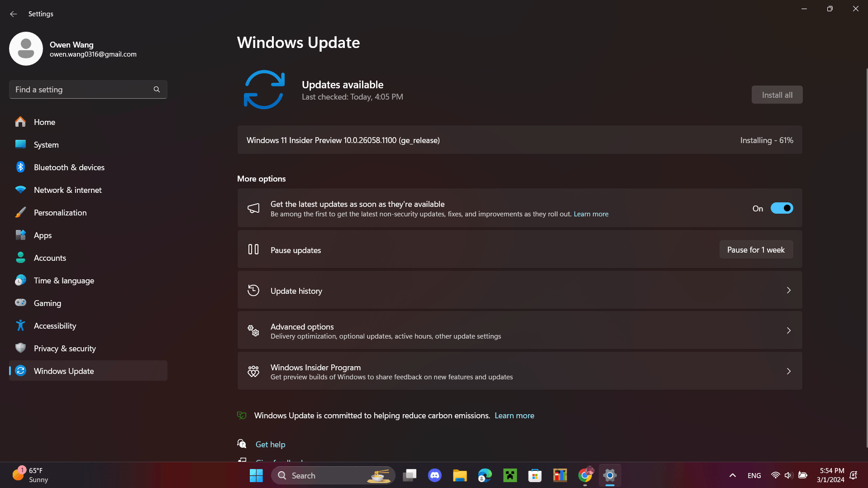Click the Insider Preview installing progress row

point(519,140)
